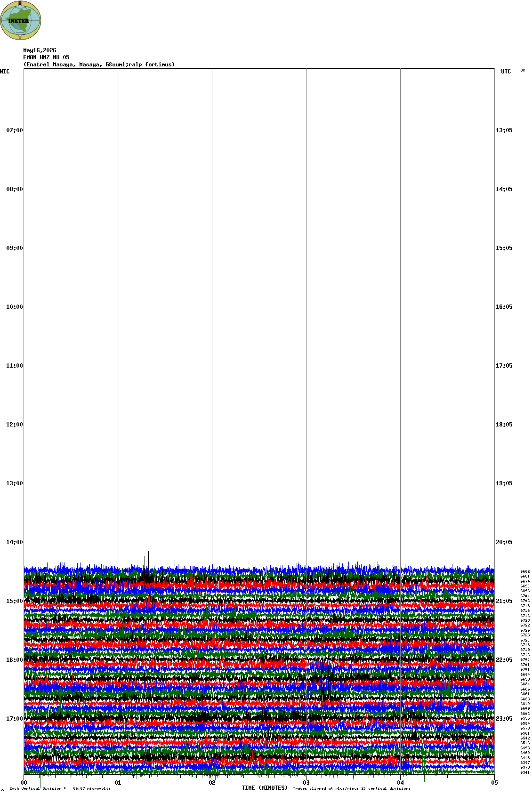
Task: Click the Enatrel Masaya station description
Action: [99, 64]
